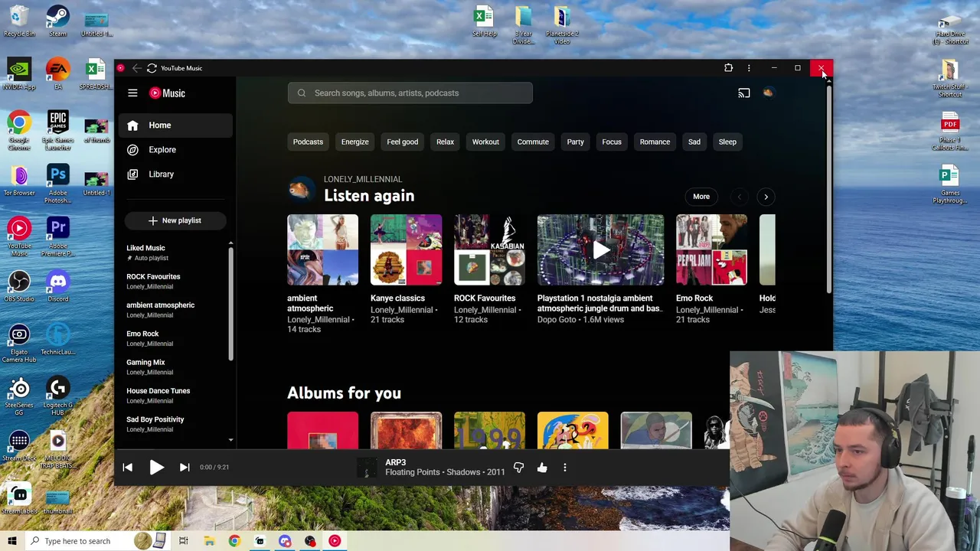Open Google Chrome from the taskbar

234,541
